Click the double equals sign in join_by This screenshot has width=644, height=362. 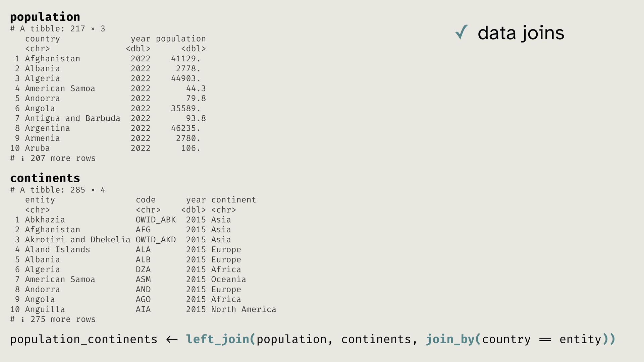(x=545, y=340)
